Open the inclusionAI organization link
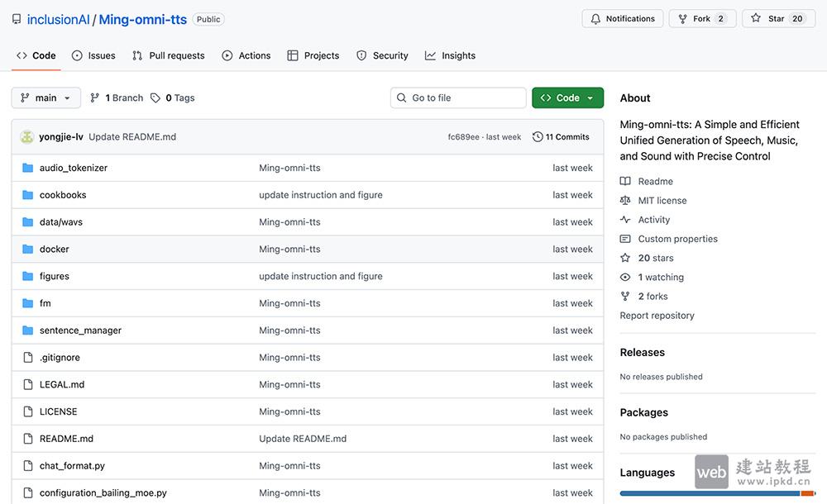The height and width of the screenshot is (504, 827). pyautogui.click(x=58, y=20)
